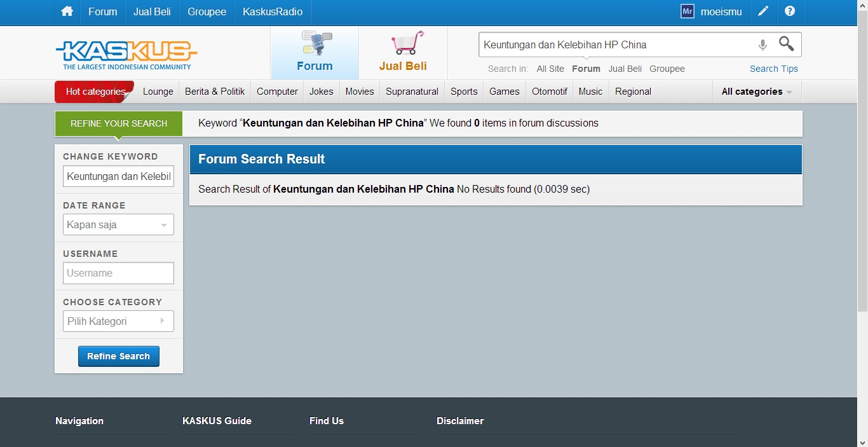
Task: Click the Hot categories button
Action: [x=95, y=92]
